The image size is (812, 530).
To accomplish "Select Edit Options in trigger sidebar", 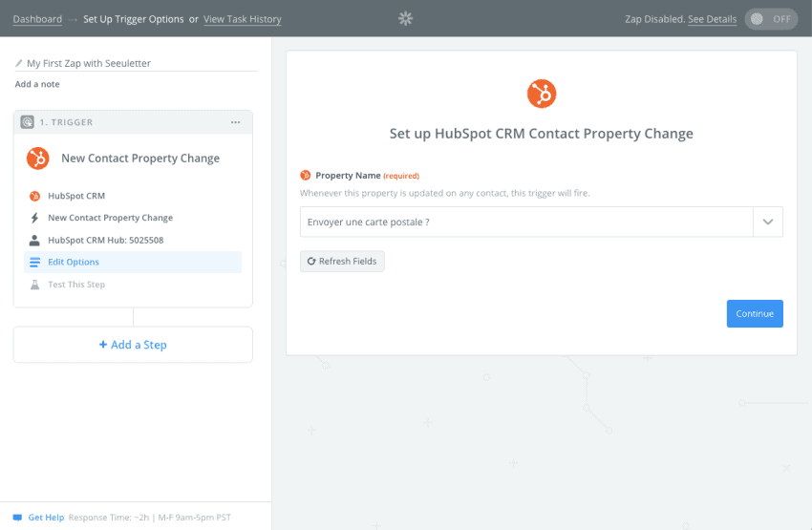I will click(133, 262).
